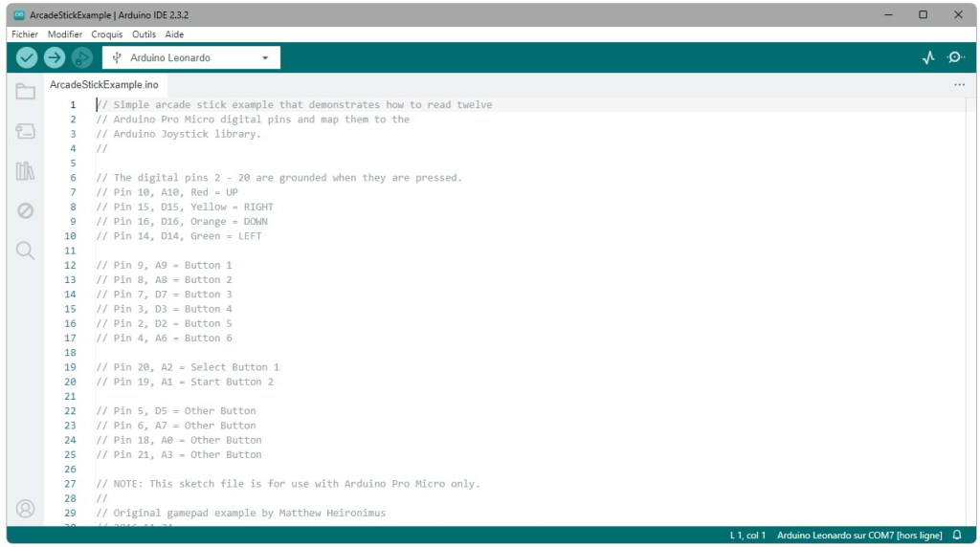Click the L 1, col 1 cursor position indicator

tap(747, 536)
